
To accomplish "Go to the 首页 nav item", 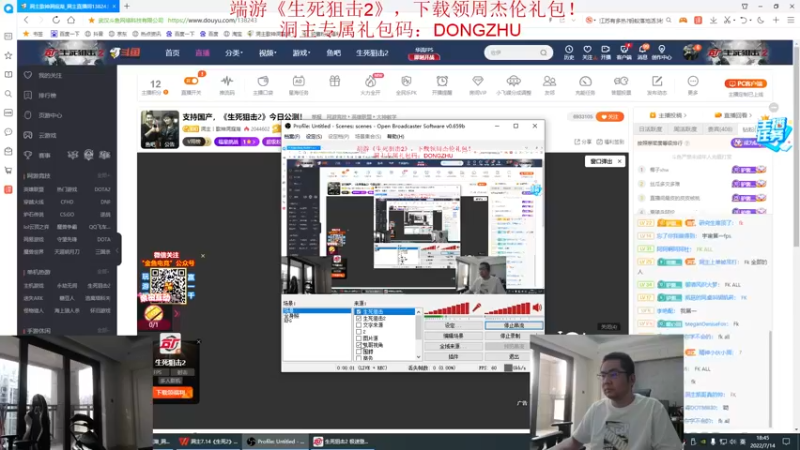I will (172, 53).
